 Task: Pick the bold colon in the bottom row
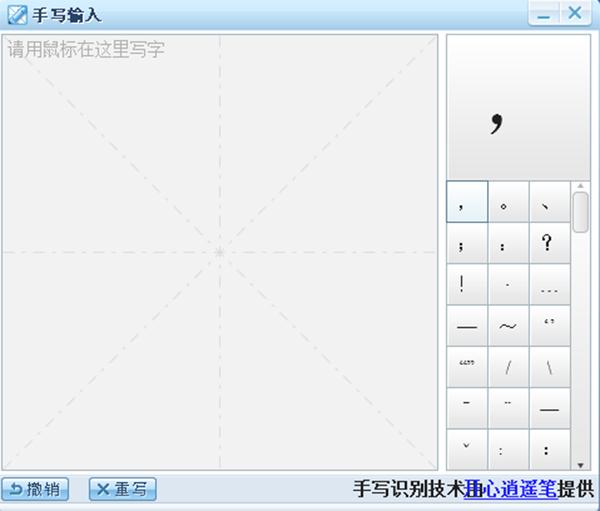pos(550,450)
